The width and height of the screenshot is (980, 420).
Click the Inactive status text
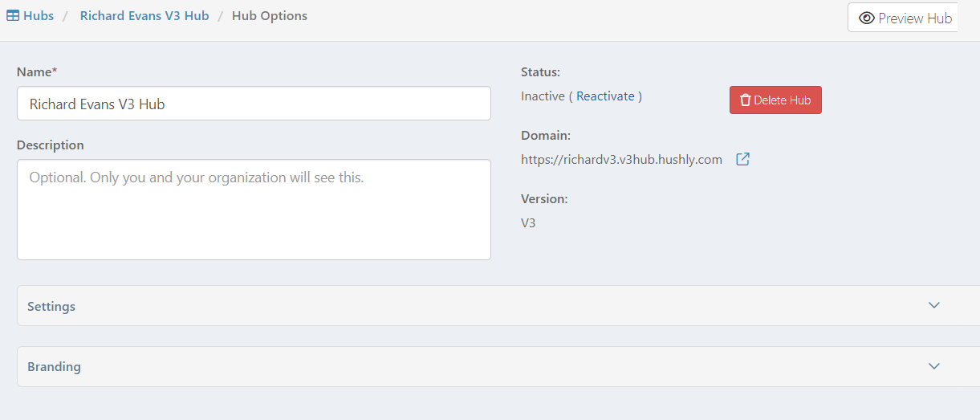pyautogui.click(x=543, y=96)
